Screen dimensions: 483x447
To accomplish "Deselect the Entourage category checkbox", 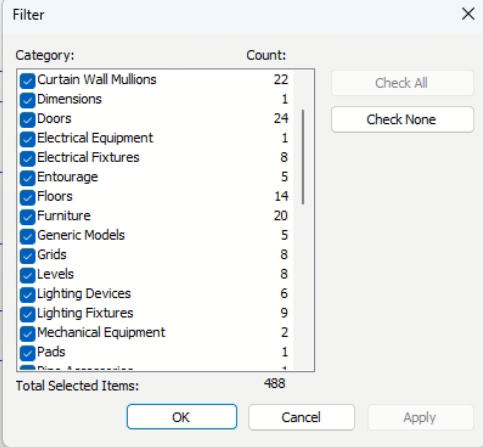I will (x=27, y=178).
